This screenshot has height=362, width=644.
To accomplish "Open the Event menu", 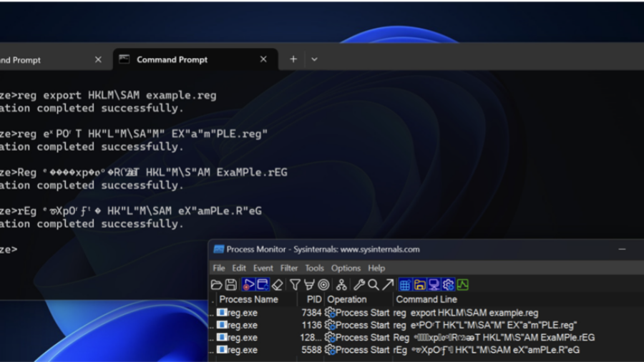I will pos(263,268).
